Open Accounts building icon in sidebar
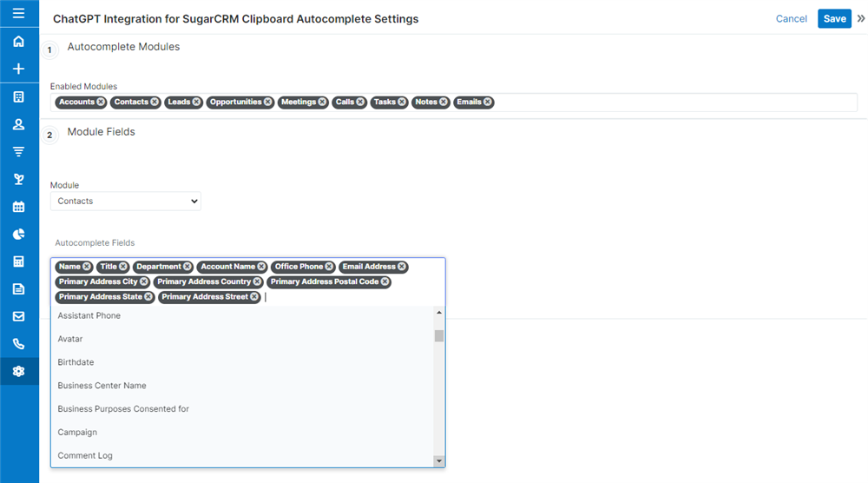This screenshot has width=868, height=483. tap(18, 97)
